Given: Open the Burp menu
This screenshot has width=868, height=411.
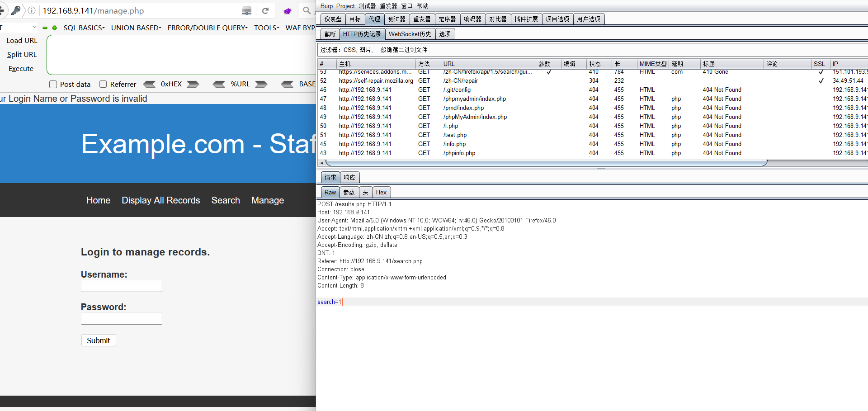Looking at the screenshot, I should coord(326,6).
